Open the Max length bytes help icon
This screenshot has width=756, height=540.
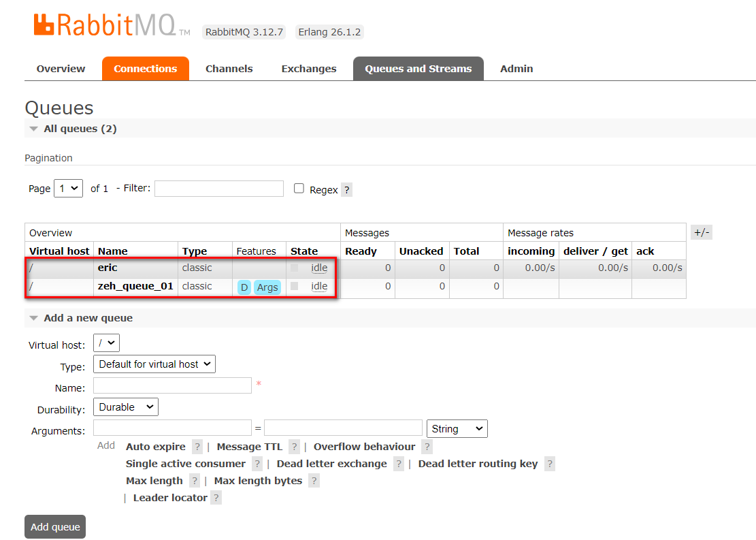[314, 481]
